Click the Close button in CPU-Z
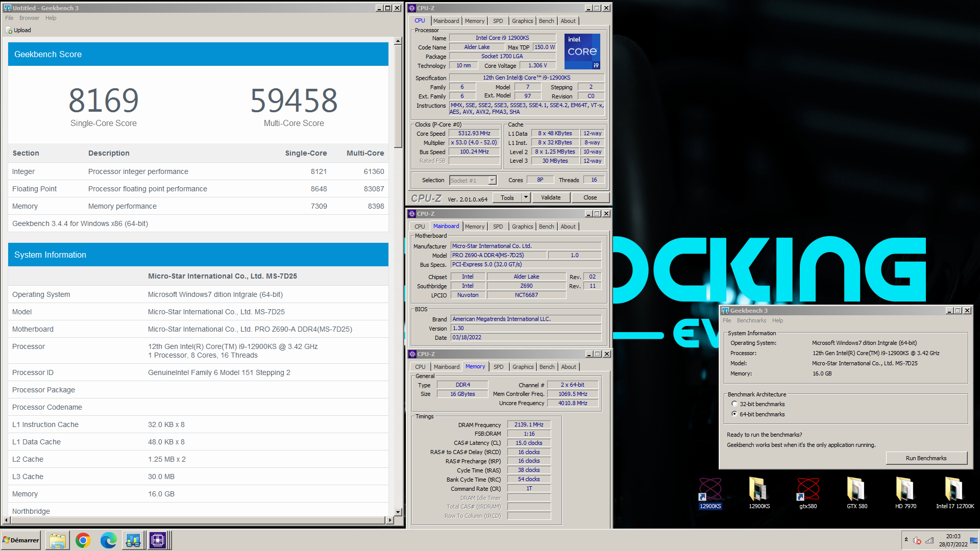This screenshot has width=980, height=551. pos(590,197)
